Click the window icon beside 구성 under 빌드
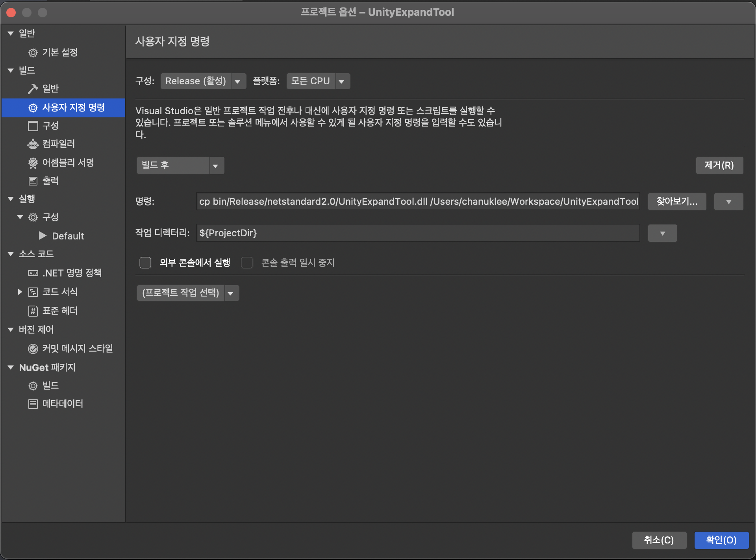This screenshot has height=560, width=756. pyautogui.click(x=33, y=126)
